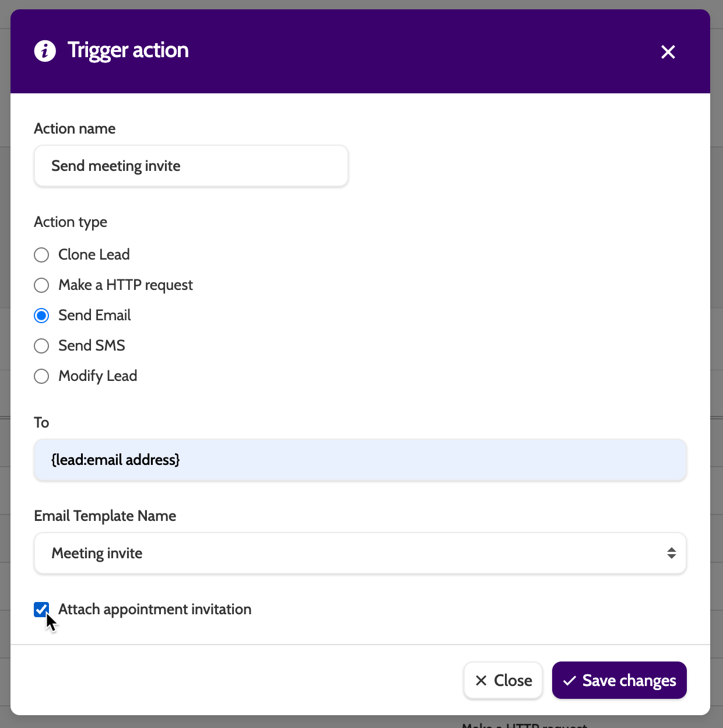Choose Make a HTTP request action type
Image resolution: width=723 pixels, height=728 pixels.
click(x=41, y=285)
